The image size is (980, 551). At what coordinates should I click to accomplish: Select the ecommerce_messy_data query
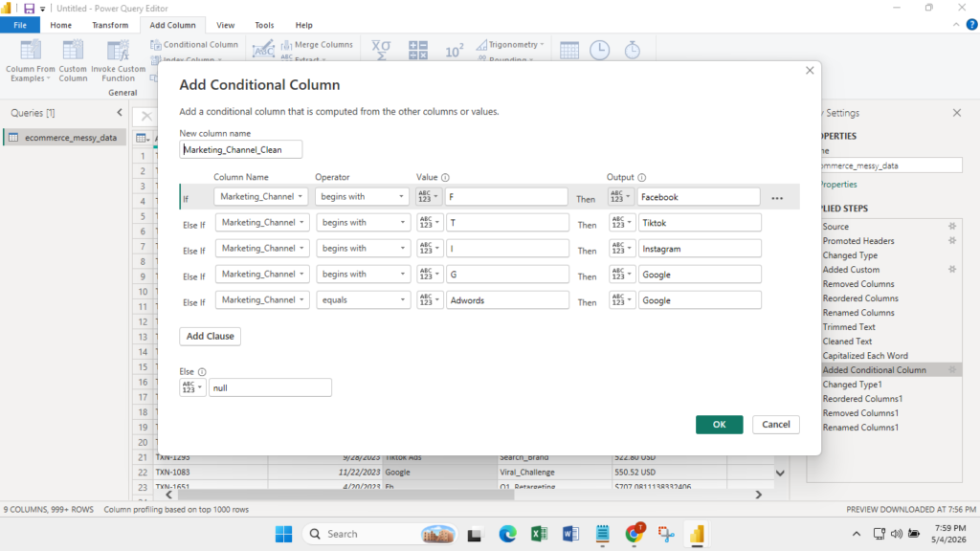65,138
